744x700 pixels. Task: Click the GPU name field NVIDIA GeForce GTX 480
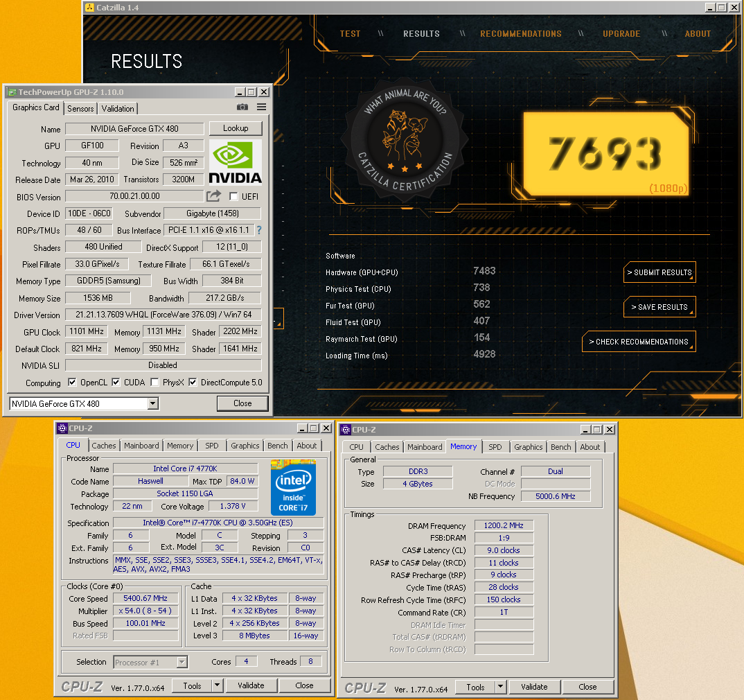pyautogui.click(x=134, y=129)
